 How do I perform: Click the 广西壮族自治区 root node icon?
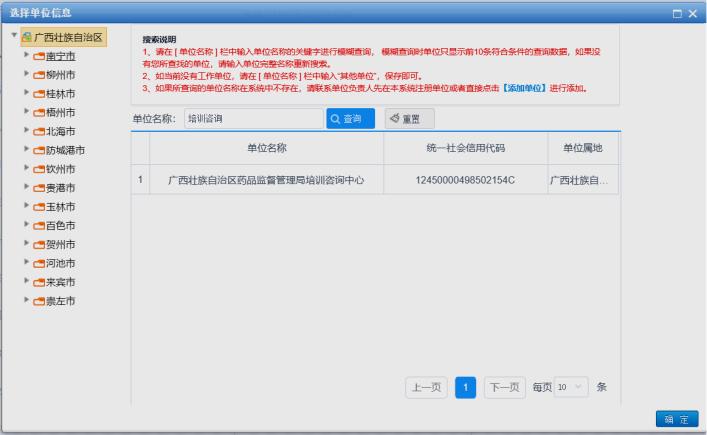(26, 38)
